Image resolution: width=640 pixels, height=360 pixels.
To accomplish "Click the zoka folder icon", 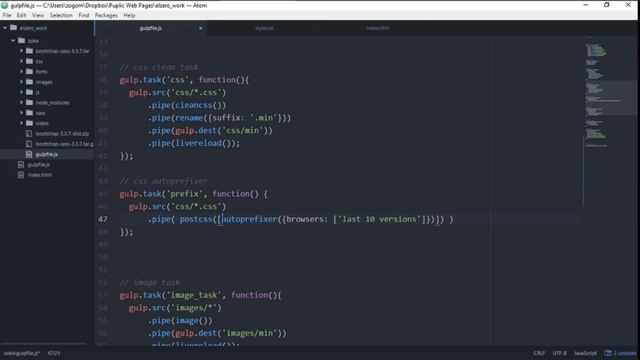I will coord(21,40).
